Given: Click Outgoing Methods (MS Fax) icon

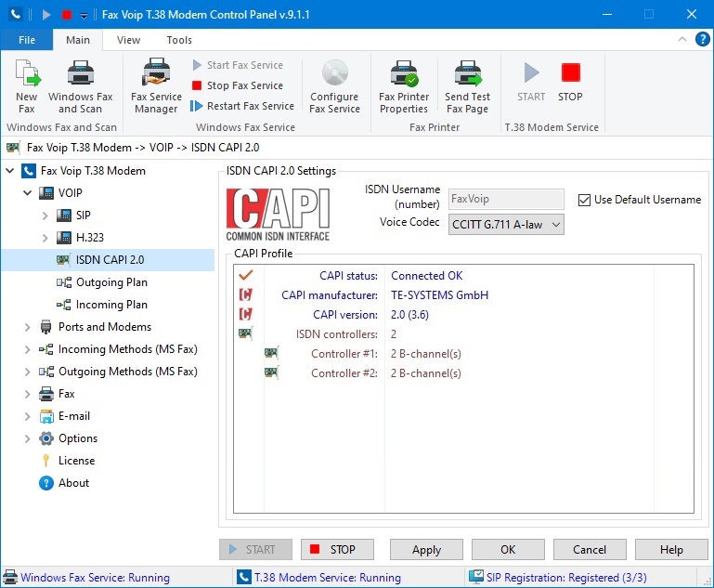Looking at the screenshot, I should pos(46,372).
